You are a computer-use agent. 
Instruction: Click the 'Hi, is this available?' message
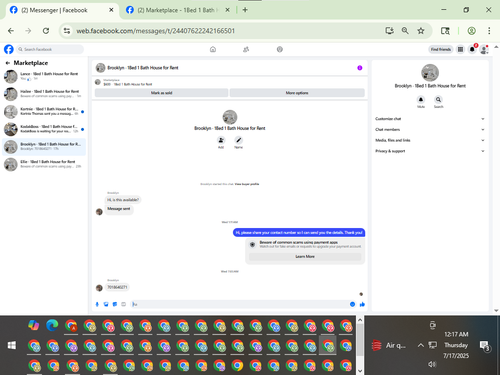click(123, 200)
